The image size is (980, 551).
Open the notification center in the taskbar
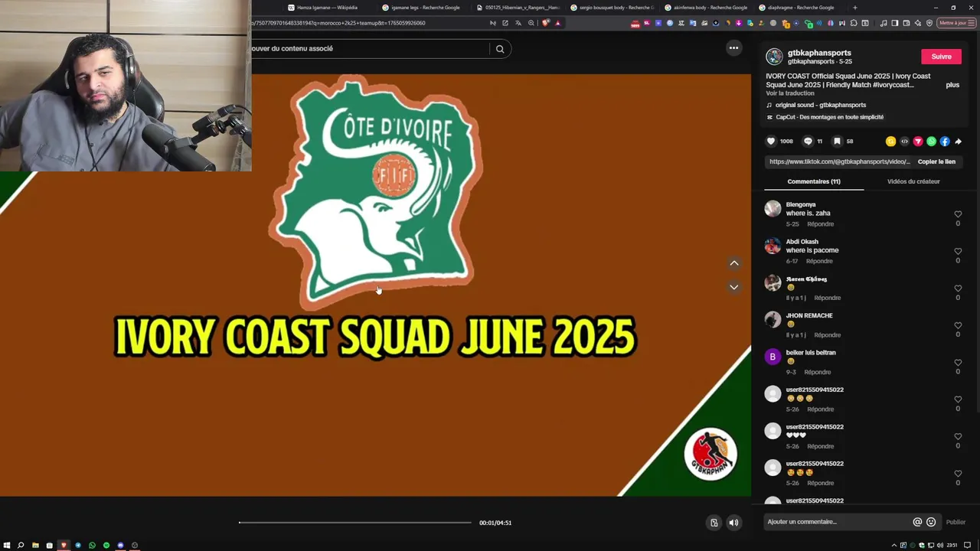[967, 545]
